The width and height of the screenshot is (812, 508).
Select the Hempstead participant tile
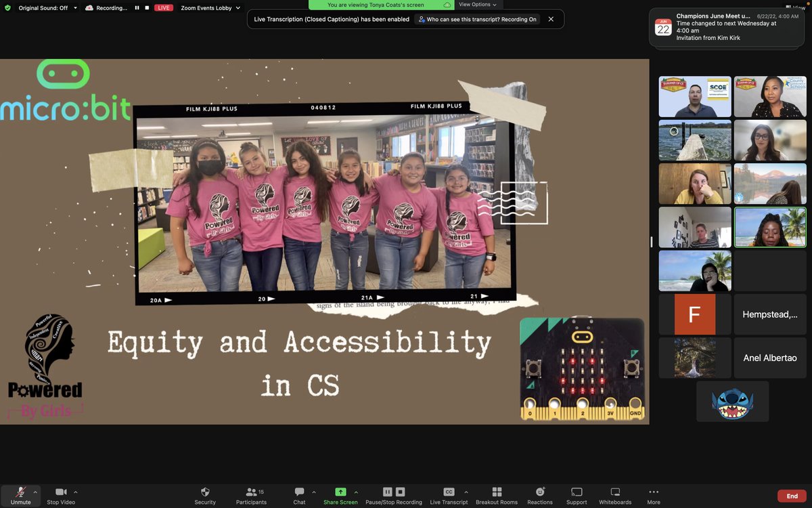[770, 314]
